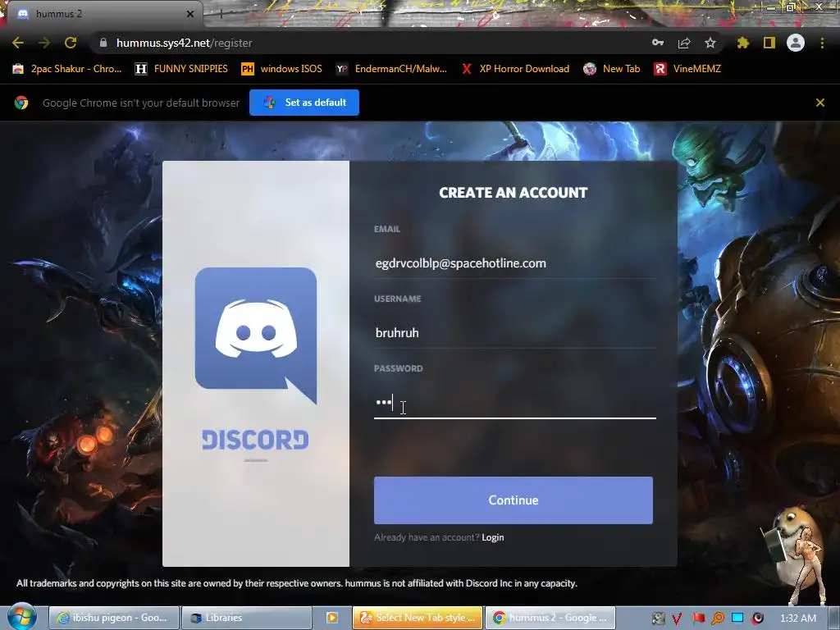Click the Continue button
This screenshot has width=840, height=630.
click(x=514, y=500)
